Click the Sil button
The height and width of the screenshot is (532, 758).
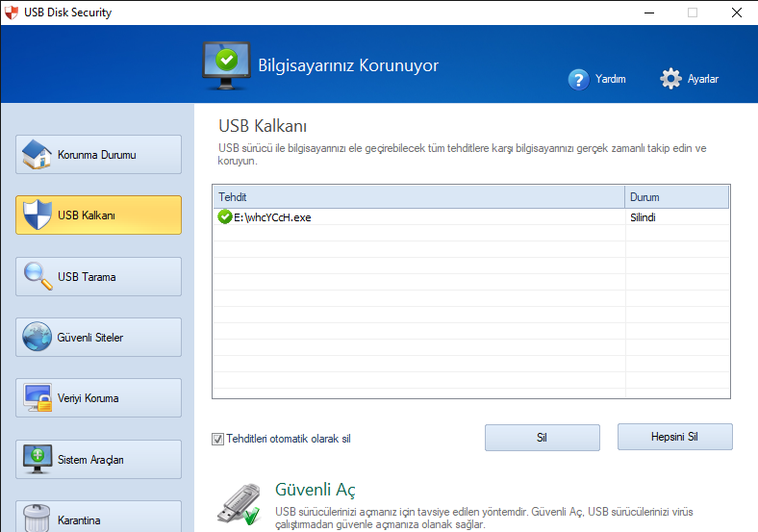click(543, 438)
